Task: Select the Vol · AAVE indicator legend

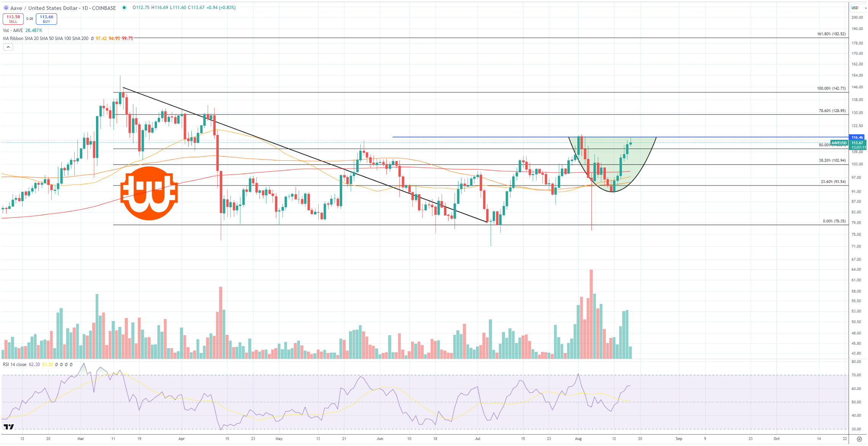Action: click(x=13, y=30)
